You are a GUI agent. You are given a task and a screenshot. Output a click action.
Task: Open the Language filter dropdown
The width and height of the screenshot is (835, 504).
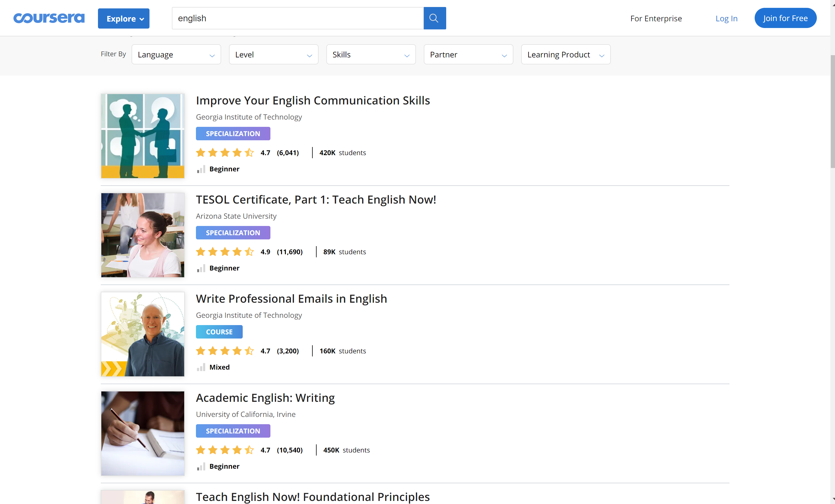tap(176, 54)
